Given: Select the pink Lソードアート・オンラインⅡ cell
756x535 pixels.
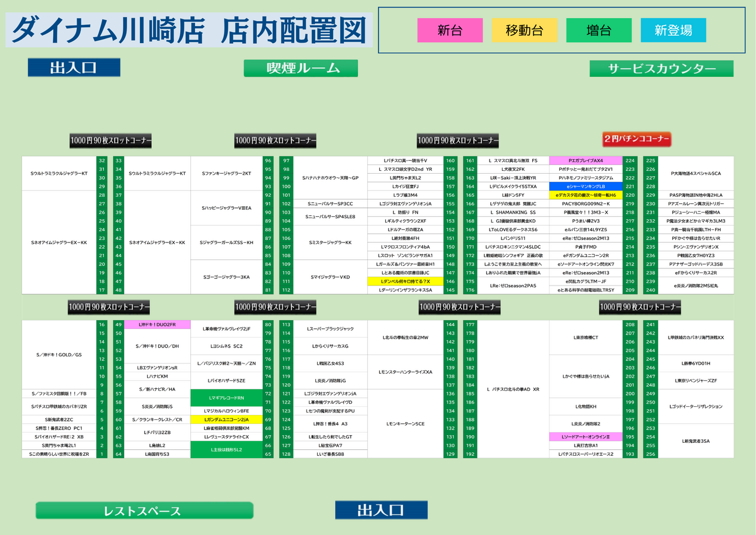Looking at the screenshot, I should (586, 436).
